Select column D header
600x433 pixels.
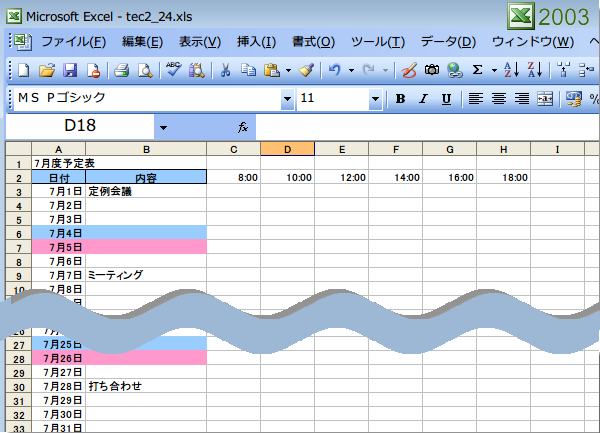pyautogui.click(x=288, y=149)
